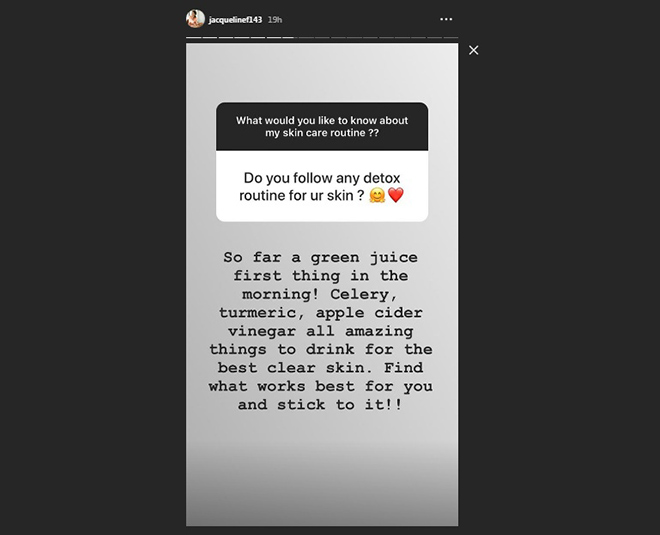Open the jacquelinef143 username link
The height and width of the screenshot is (535, 660).
pos(235,19)
